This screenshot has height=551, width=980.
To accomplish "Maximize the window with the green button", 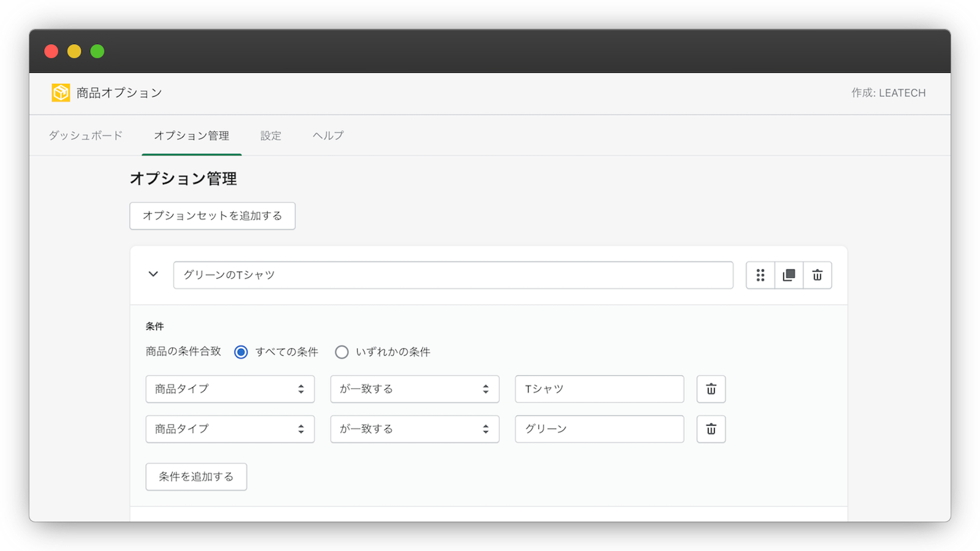I will (97, 51).
